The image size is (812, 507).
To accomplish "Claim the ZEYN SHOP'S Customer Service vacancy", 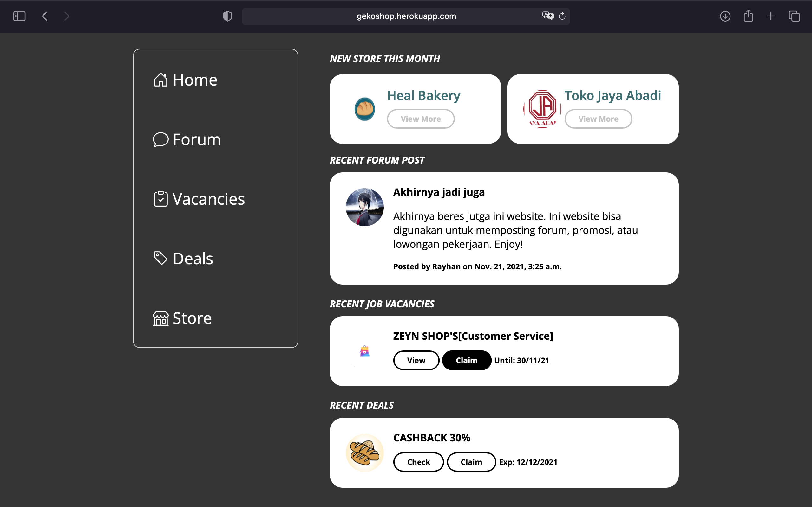I will [466, 361].
